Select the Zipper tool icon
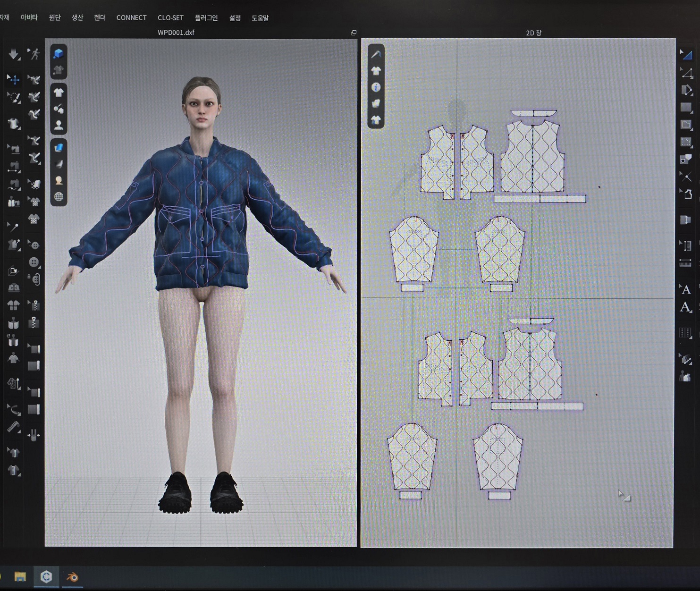 click(x=34, y=323)
